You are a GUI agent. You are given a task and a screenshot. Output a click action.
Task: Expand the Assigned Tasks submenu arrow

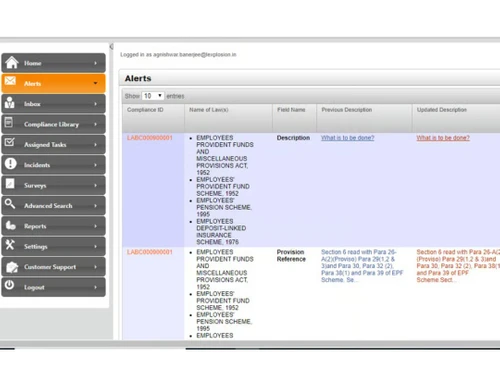[95, 144]
